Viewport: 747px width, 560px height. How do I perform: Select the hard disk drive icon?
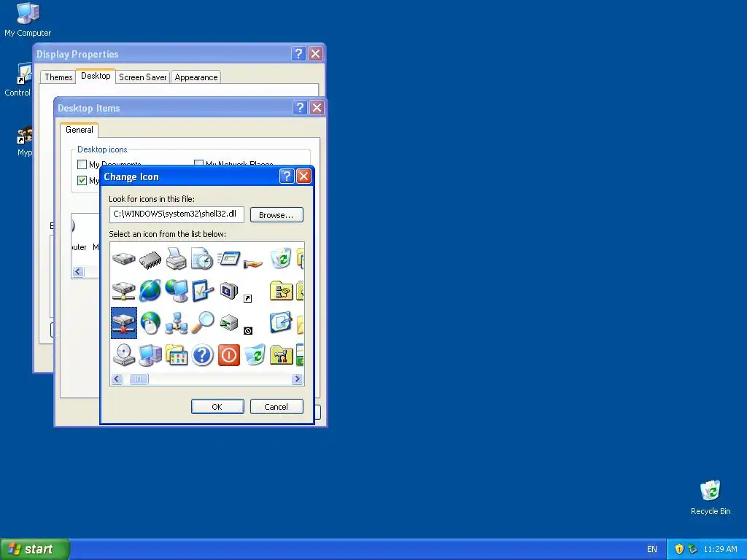pos(124,259)
